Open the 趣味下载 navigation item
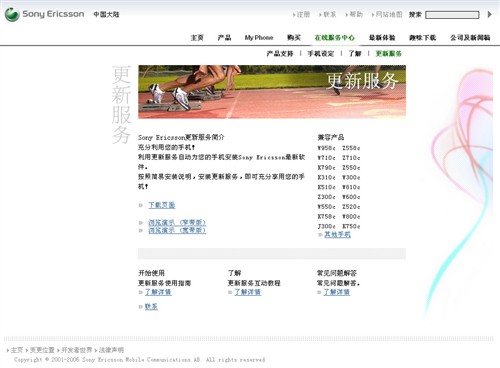Image resolution: width=500 pixels, height=368 pixels. (423, 38)
